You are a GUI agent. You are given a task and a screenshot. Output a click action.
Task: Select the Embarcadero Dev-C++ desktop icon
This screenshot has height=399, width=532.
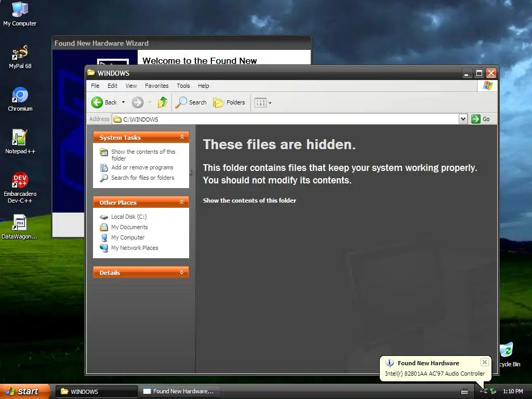(20, 187)
